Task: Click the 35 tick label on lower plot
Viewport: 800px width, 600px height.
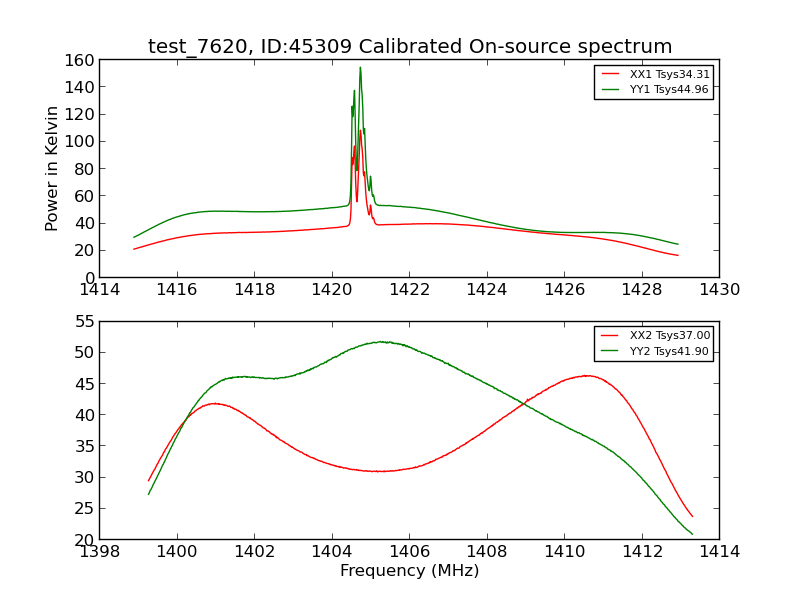Action: click(x=84, y=446)
